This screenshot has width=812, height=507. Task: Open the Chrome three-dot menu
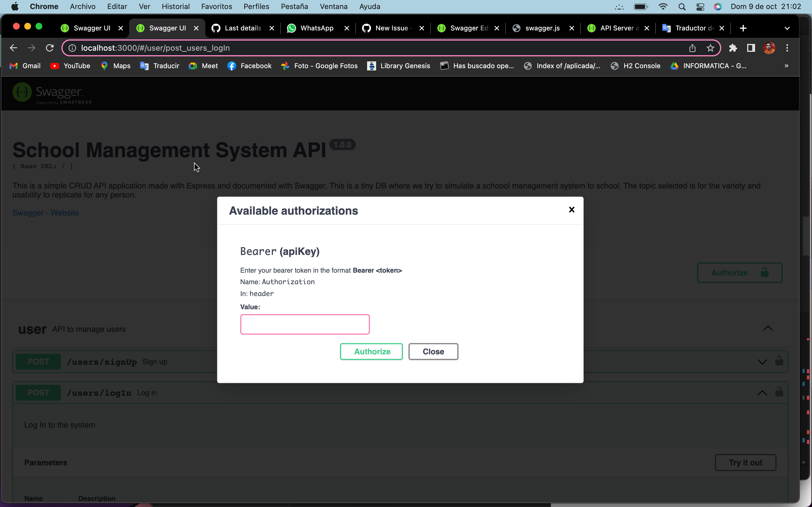[x=787, y=48]
